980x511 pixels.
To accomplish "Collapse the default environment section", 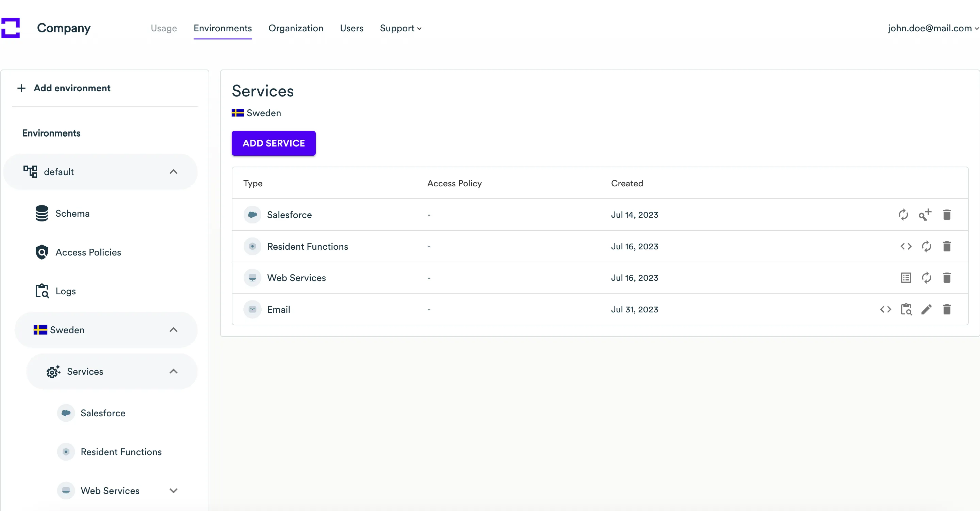I will click(x=174, y=172).
